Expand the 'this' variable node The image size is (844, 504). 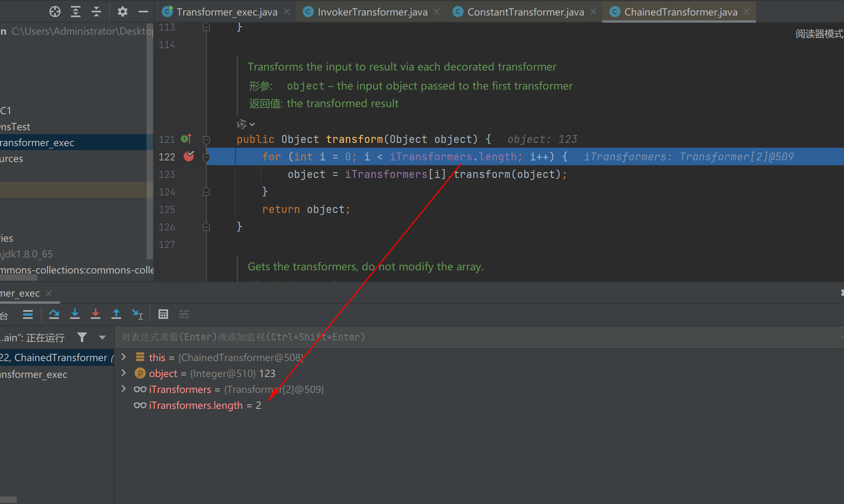point(123,357)
